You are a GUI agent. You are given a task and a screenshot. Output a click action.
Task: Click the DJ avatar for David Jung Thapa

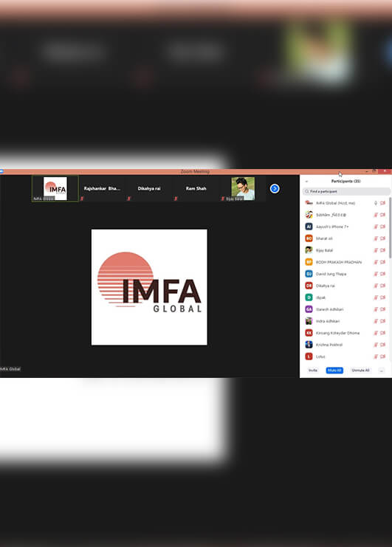click(x=309, y=273)
